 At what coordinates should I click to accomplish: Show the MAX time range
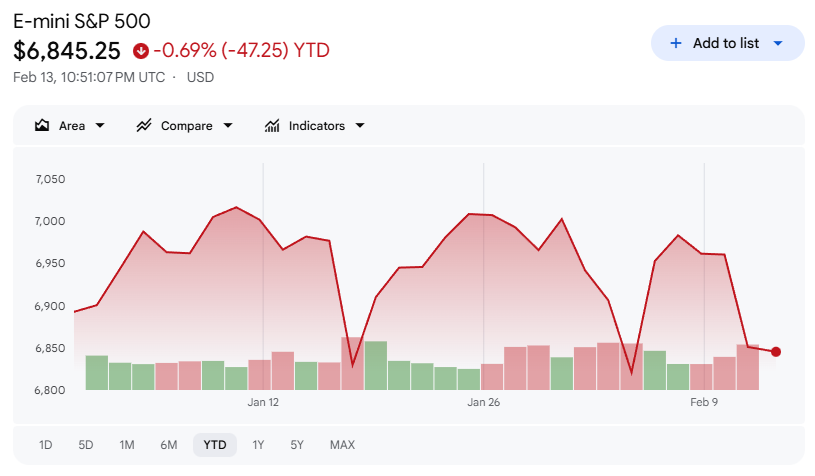(343, 445)
